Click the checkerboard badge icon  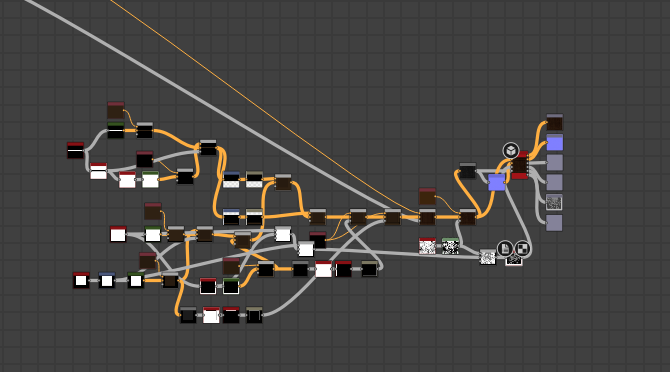point(522,248)
